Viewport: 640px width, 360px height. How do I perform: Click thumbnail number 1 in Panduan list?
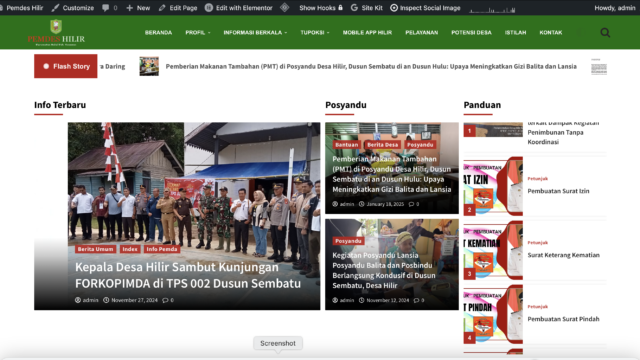[x=493, y=130]
